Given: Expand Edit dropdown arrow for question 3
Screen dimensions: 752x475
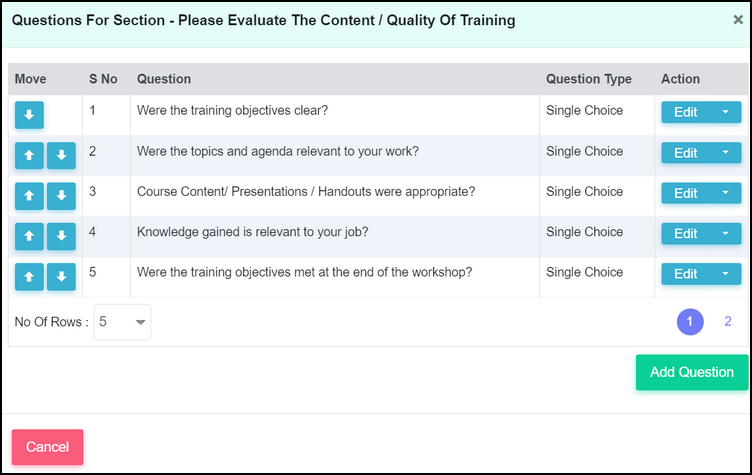Looking at the screenshot, I should (726, 193).
